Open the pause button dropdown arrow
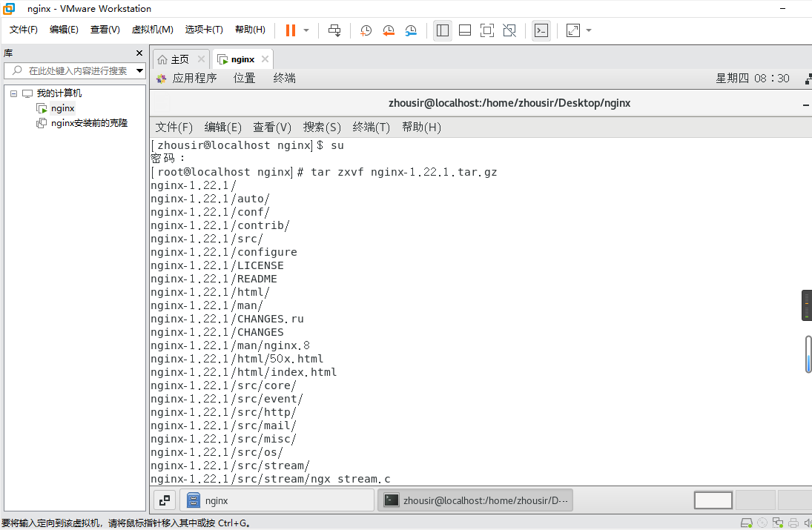The image size is (812, 530). [306, 30]
